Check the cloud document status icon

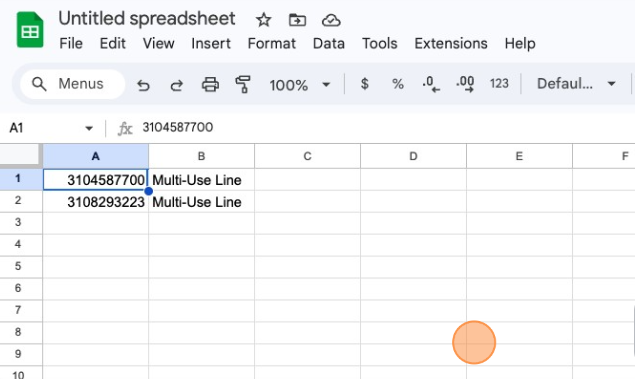[331, 20]
